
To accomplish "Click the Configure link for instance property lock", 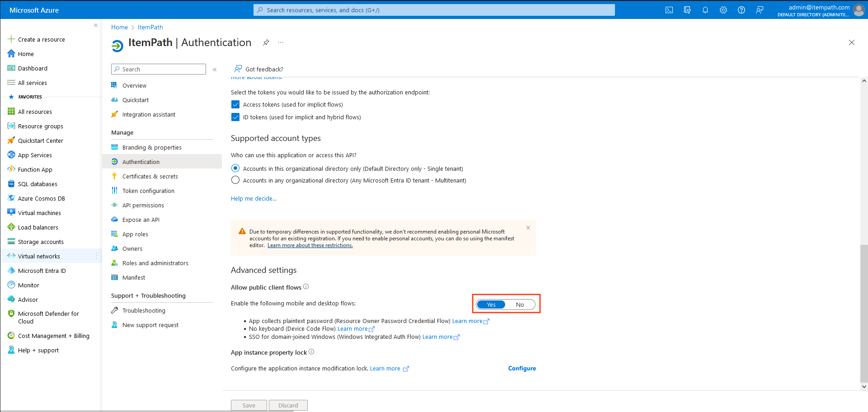I will coord(522,368).
